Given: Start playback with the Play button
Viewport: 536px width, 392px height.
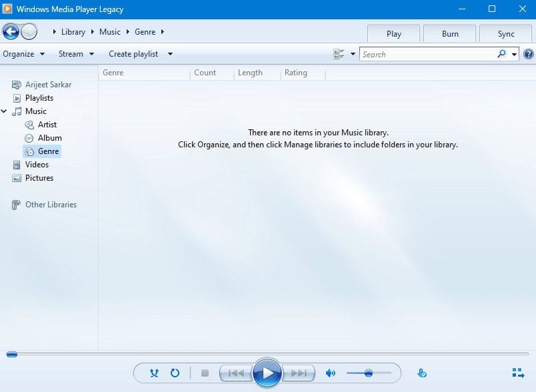Looking at the screenshot, I should pos(267,373).
